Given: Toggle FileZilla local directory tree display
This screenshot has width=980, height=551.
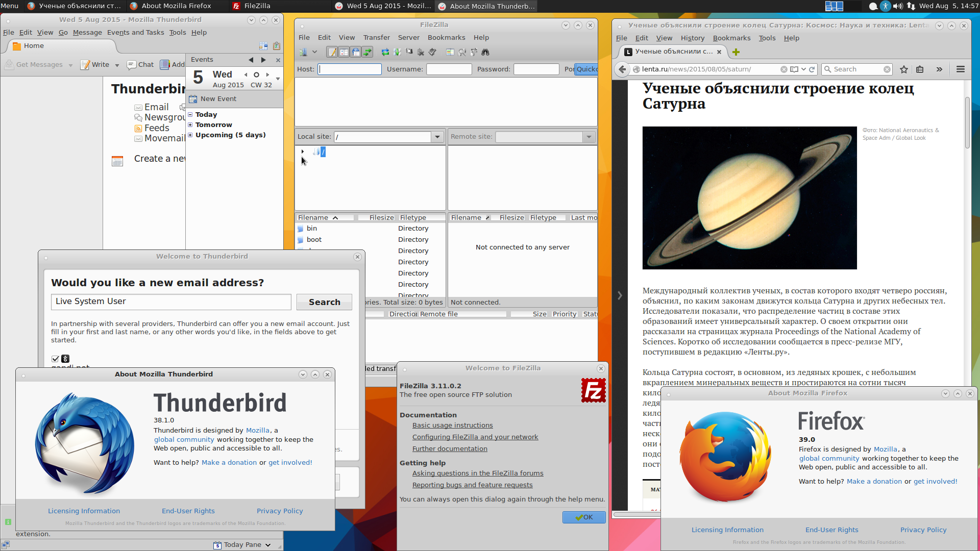Looking at the screenshot, I should 344,52.
